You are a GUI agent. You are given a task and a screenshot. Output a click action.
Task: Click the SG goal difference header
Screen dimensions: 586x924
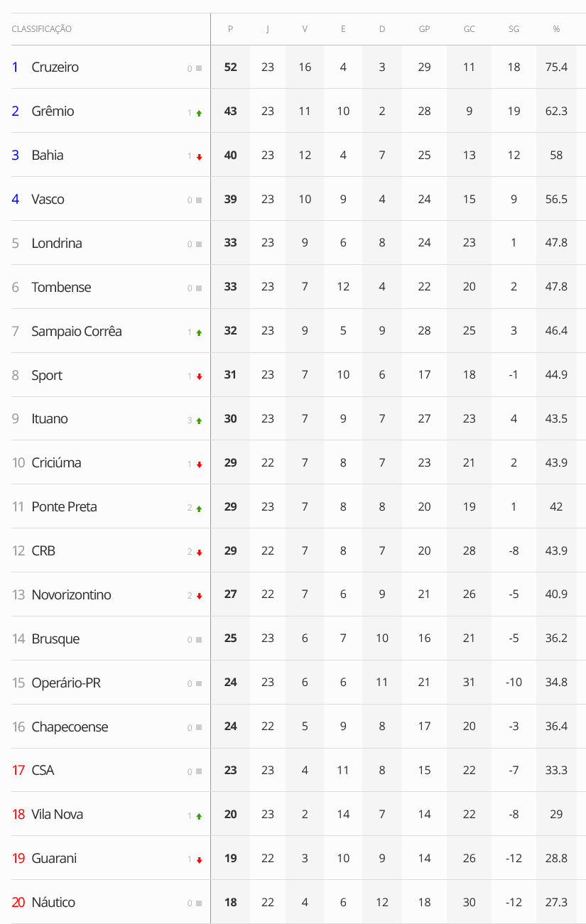pyautogui.click(x=514, y=29)
